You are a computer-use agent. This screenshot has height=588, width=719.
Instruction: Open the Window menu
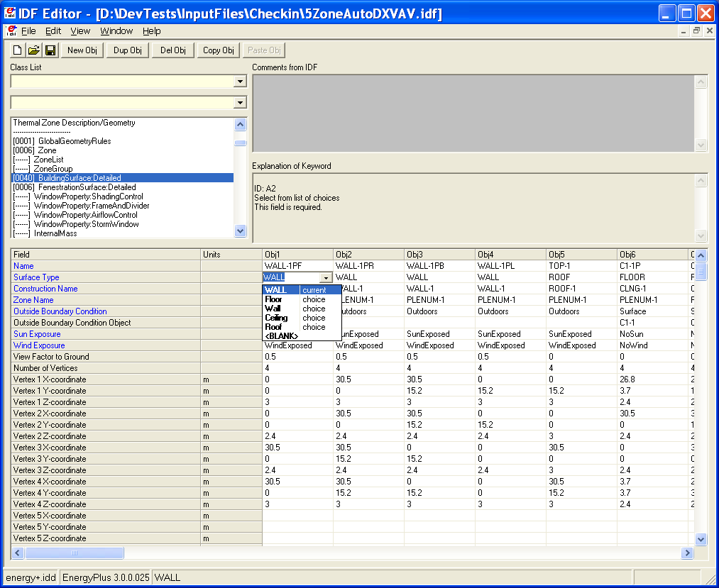(116, 30)
